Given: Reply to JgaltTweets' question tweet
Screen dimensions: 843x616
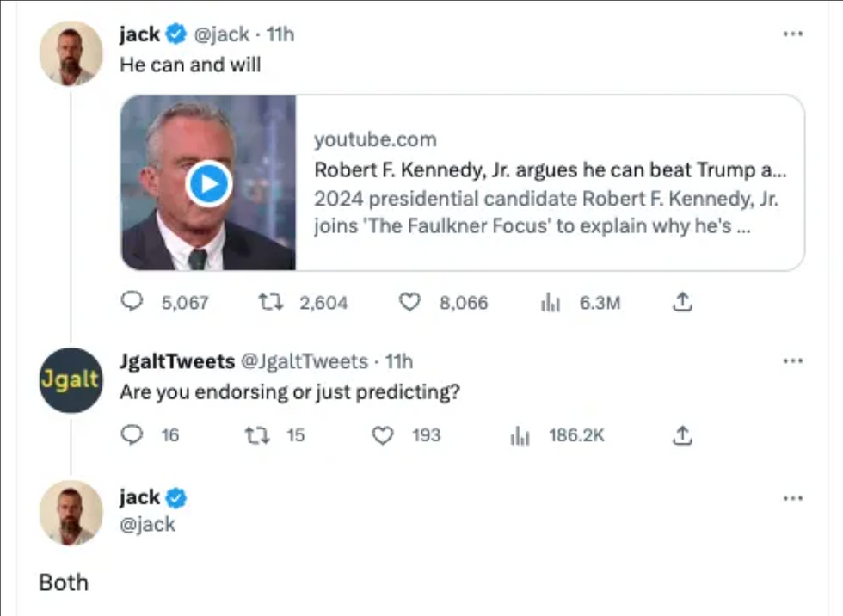Looking at the screenshot, I should pyautogui.click(x=132, y=435).
